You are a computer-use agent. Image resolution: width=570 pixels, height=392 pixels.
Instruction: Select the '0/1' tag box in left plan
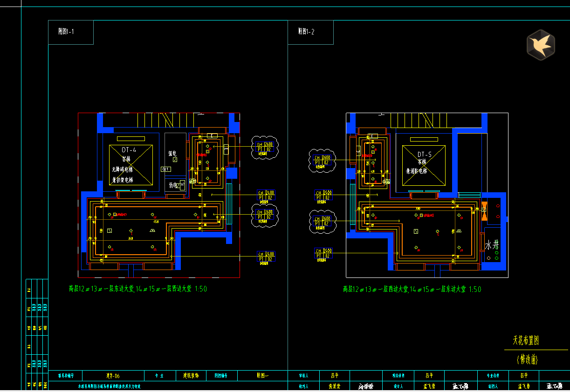click(165, 169)
